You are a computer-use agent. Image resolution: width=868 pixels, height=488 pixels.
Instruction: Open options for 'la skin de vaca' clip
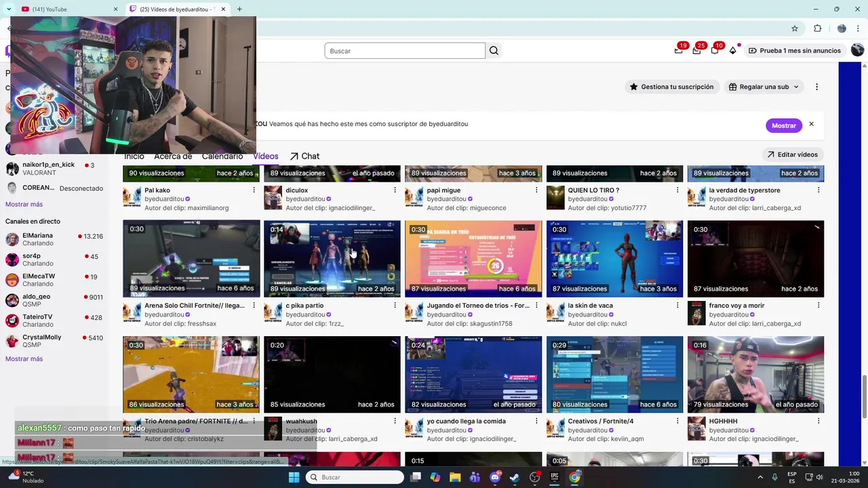(x=677, y=306)
